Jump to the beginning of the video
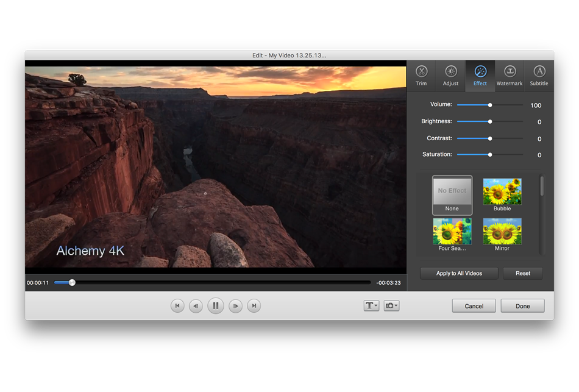The image size is (579, 392). click(177, 305)
